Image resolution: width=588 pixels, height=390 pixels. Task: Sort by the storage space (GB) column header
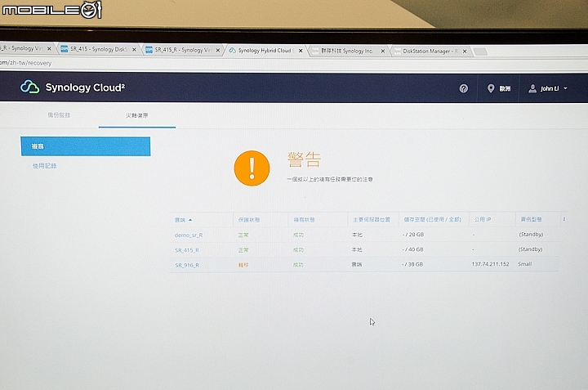[432, 219]
